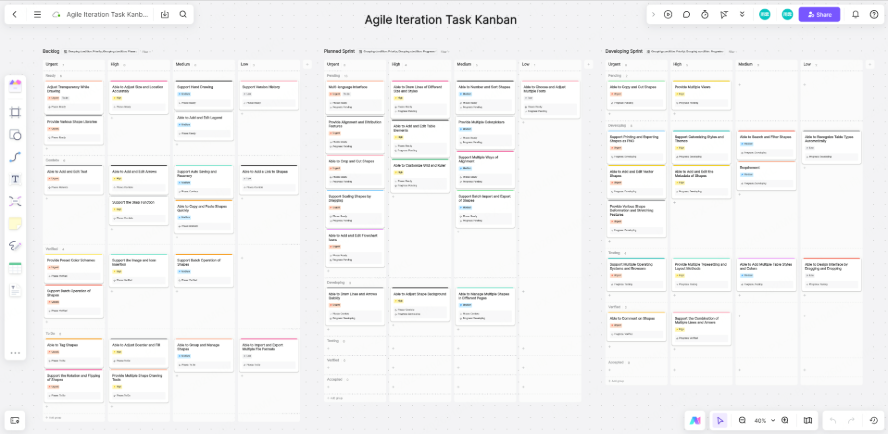Add a column to the Backlog board
888x434 pixels.
308,65
